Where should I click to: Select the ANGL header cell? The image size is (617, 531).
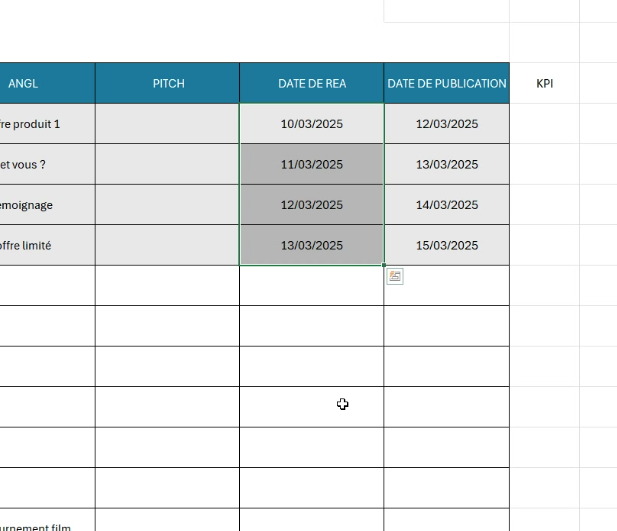pos(40,84)
